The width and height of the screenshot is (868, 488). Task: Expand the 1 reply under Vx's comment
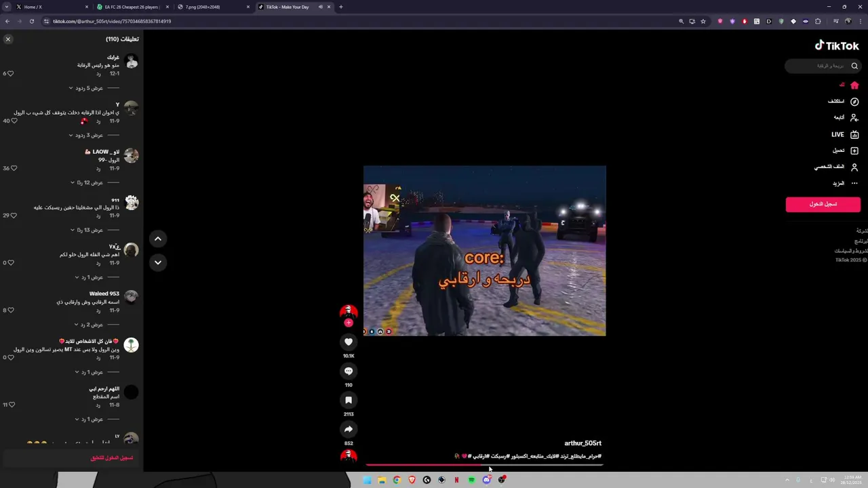pyautogui.click(x=89, y=277)
